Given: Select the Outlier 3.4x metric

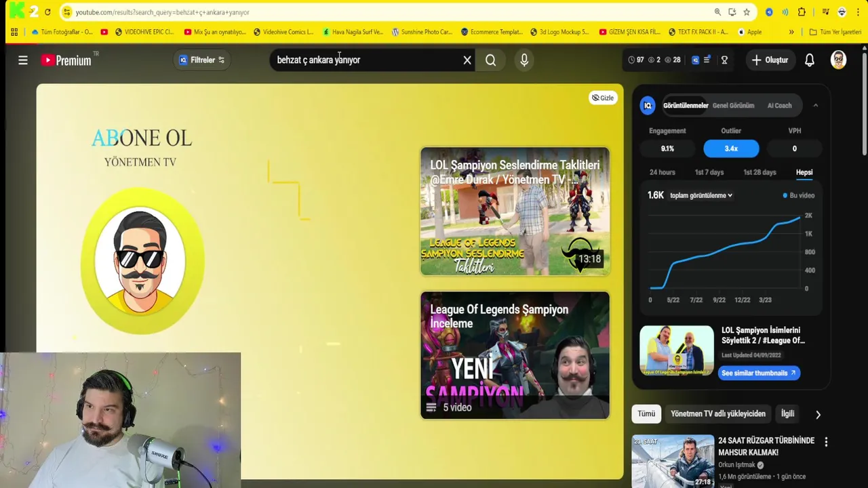Looking at the screenshot, I should (x=731, y=148).
